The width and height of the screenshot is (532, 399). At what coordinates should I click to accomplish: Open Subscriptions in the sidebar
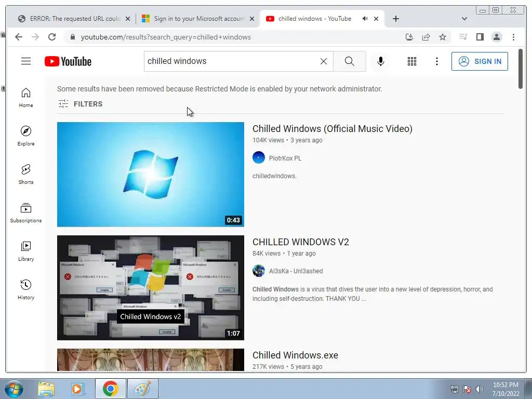[x=26, y=212]
